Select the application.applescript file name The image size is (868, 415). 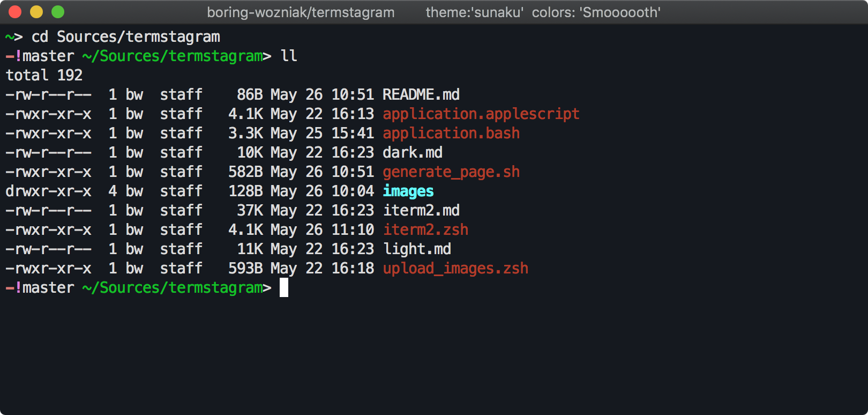click(x=481, y=114)
